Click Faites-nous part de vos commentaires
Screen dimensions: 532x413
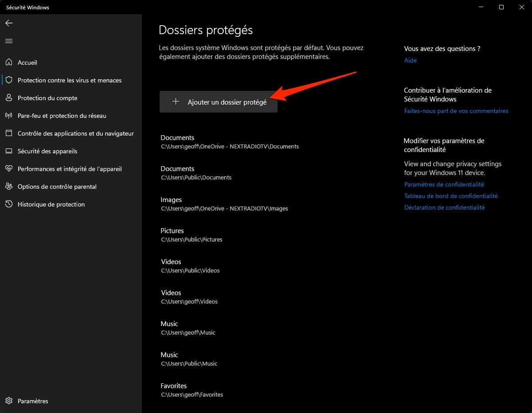[x=456, y=111]
